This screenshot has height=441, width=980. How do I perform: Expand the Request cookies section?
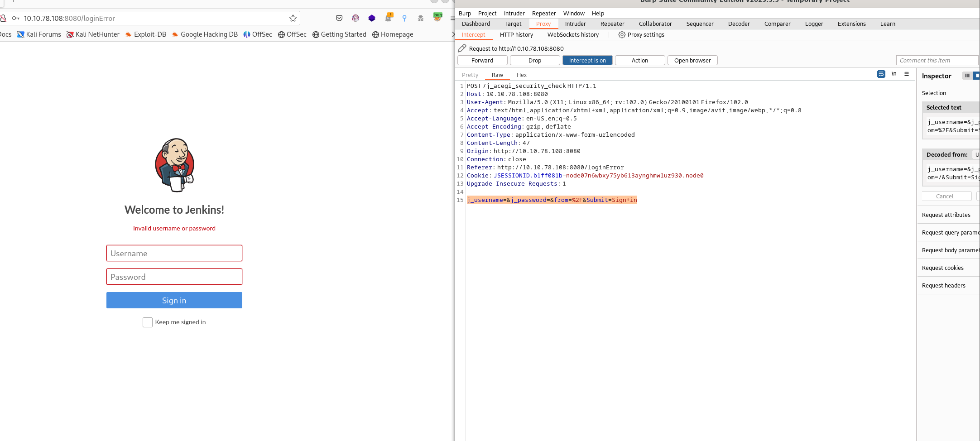(x=942, y=268)
